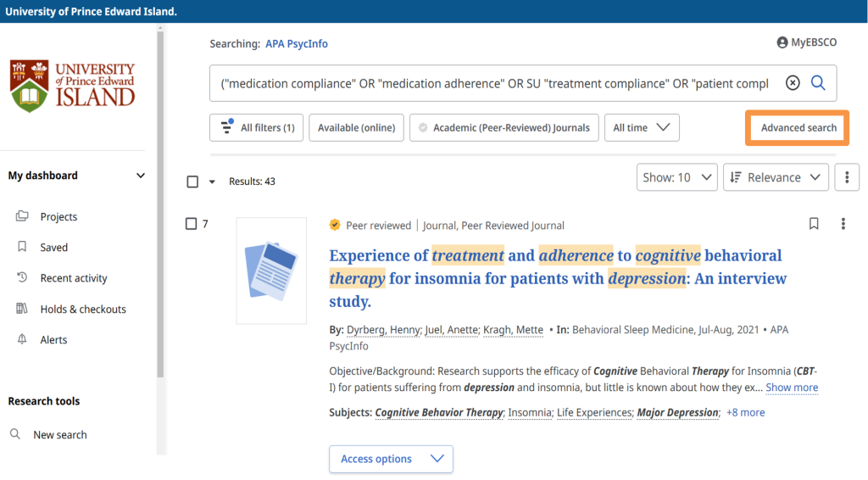Tick the checkbox for result 7
Viewport: 868px width, 480px height.
point(192,224)
